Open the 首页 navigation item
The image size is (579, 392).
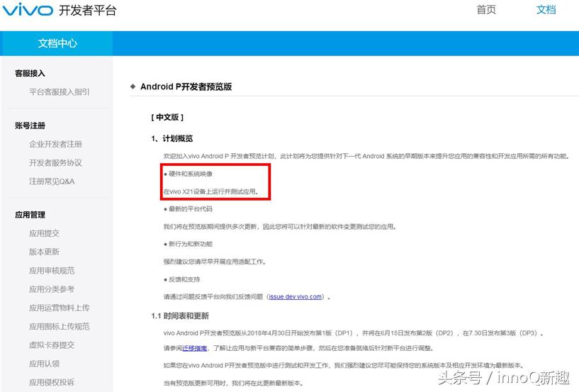(x=486, y=10)
